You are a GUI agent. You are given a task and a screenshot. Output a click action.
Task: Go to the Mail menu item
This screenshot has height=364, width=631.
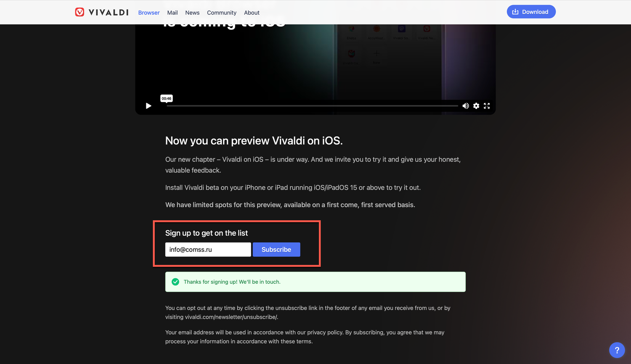(172, 13)
